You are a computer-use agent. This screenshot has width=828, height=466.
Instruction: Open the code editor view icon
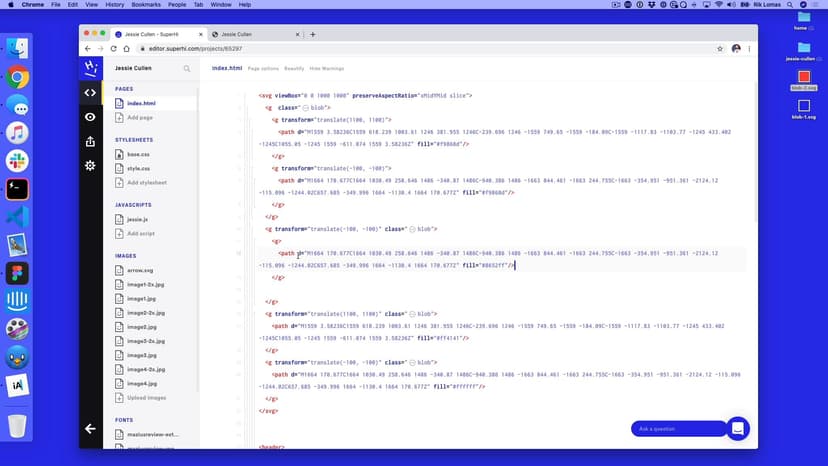(90, 93)
